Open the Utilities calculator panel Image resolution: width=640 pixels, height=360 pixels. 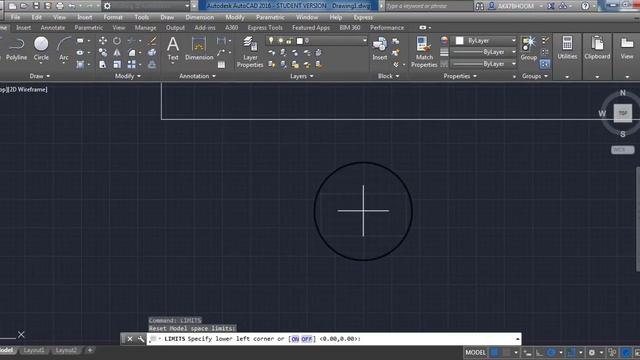tap(567, 48)
